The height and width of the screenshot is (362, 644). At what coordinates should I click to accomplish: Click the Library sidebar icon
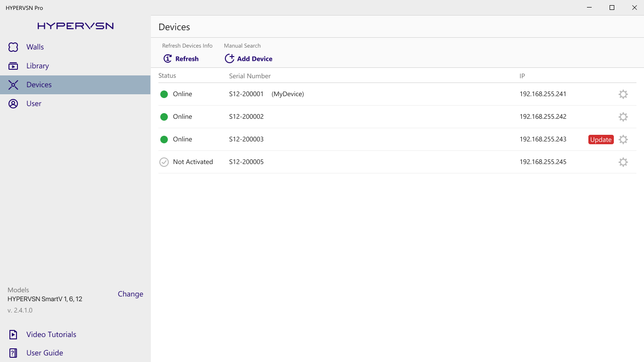click(13, 66)
